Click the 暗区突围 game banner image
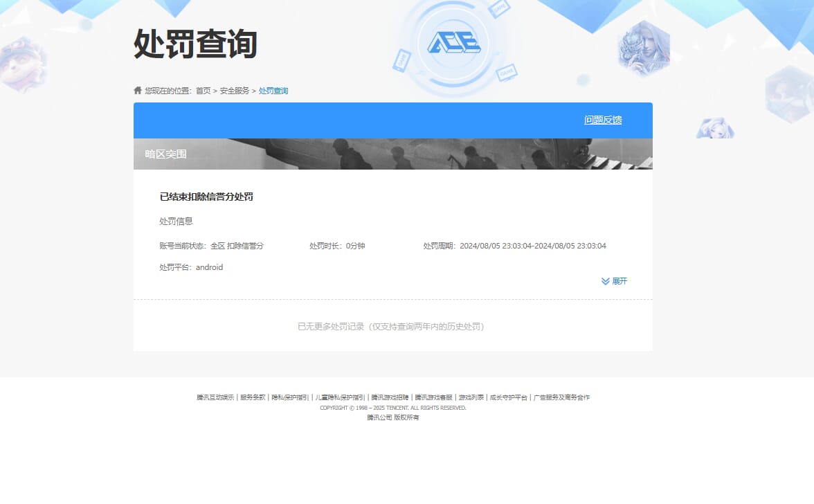Screen dimensions: 814x504 tap(392, 153)
